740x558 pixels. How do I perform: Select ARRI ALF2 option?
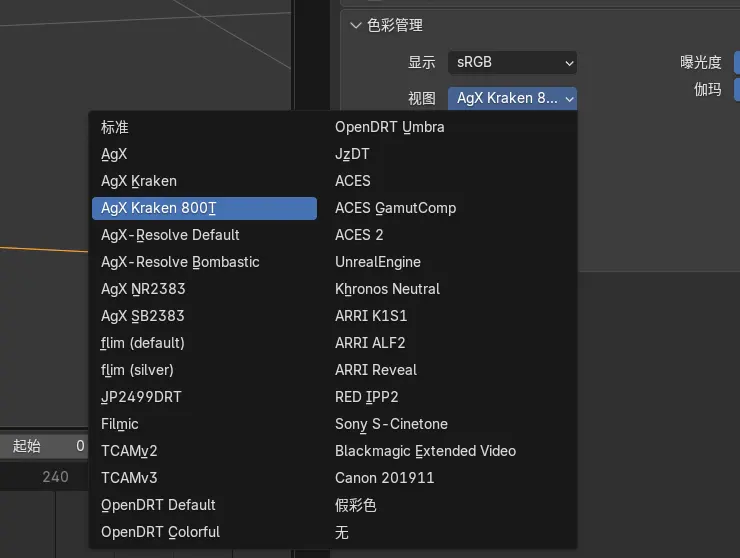tap(451, 343)
